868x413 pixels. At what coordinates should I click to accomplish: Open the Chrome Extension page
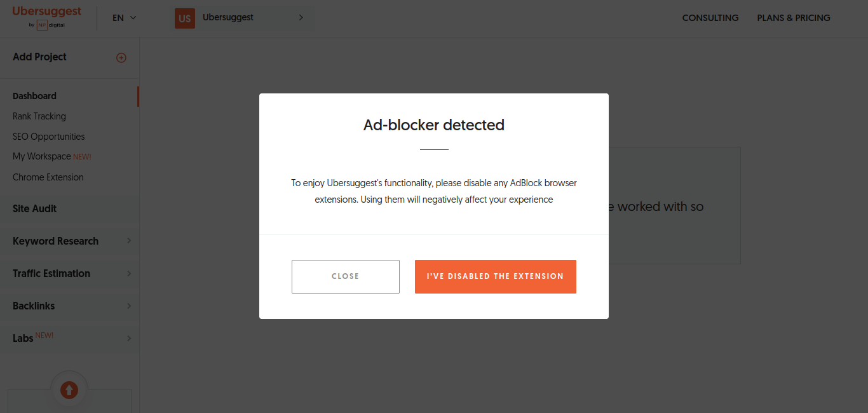tap(48, 177)
